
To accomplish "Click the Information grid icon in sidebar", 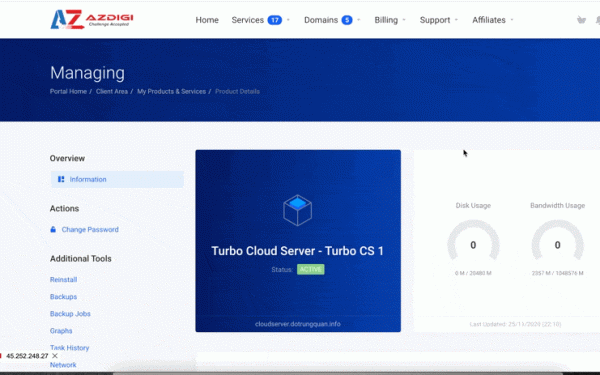I will point(61,179).
